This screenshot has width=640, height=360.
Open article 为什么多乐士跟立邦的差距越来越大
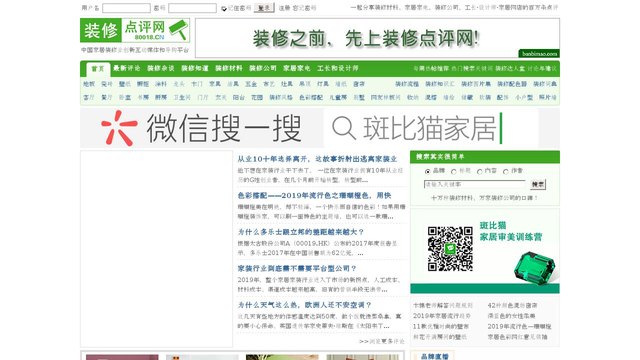301,232
